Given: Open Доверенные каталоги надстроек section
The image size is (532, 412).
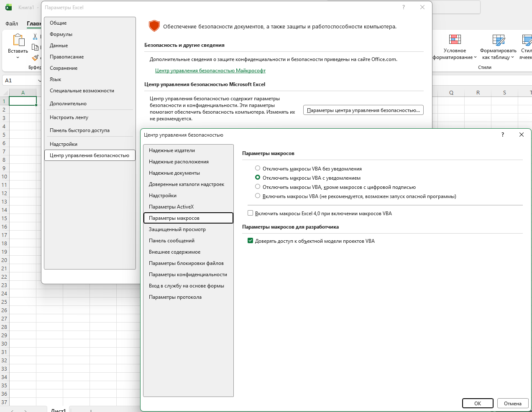Looking at the screenshot, I should tap(188, 184).
